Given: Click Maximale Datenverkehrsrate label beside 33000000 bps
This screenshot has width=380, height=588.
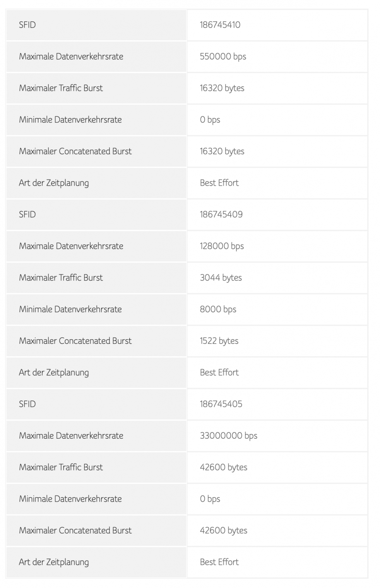Looking at the screenshot, I should (71, 436).
